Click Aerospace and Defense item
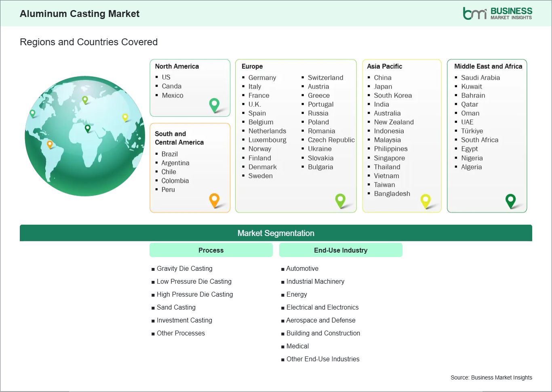 click(x=321, y=320)
